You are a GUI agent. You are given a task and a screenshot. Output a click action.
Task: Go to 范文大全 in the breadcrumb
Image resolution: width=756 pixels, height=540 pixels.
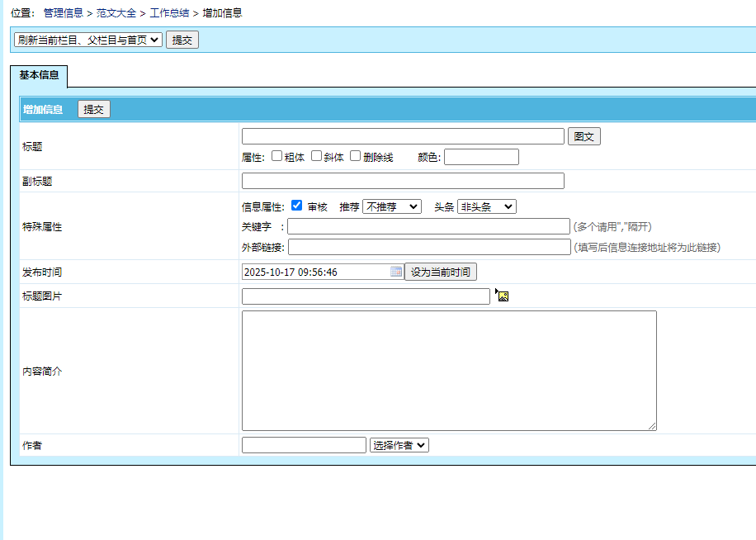coord(116,13)
